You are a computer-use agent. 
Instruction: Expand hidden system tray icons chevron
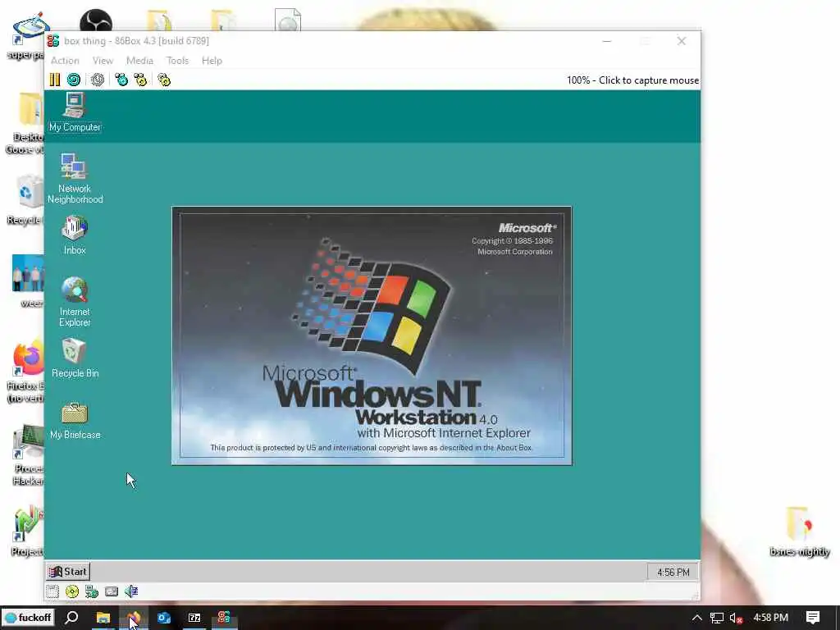tap(696, 618)
